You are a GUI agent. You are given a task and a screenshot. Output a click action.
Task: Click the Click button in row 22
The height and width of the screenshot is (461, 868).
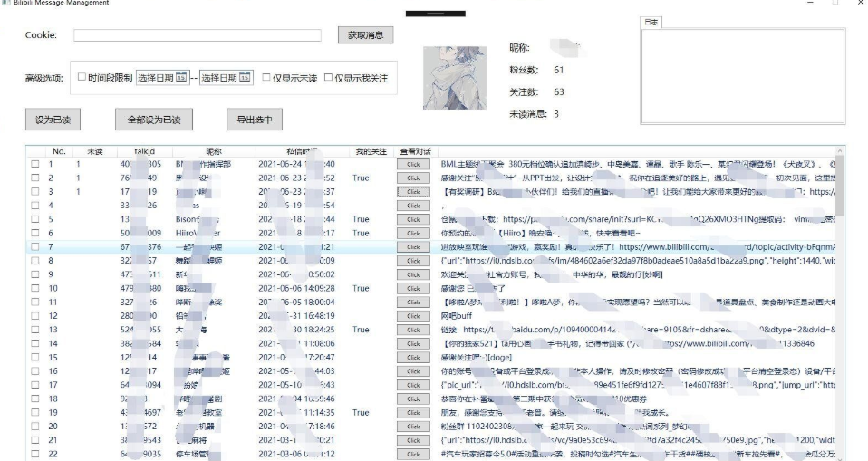pos(413,454)
